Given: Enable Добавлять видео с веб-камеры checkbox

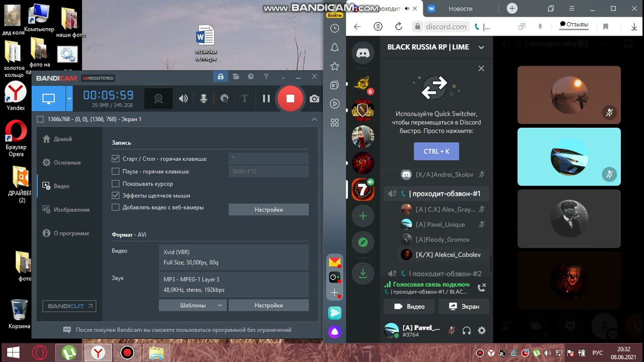Looking at the screenshot, I should pos(116,207).
